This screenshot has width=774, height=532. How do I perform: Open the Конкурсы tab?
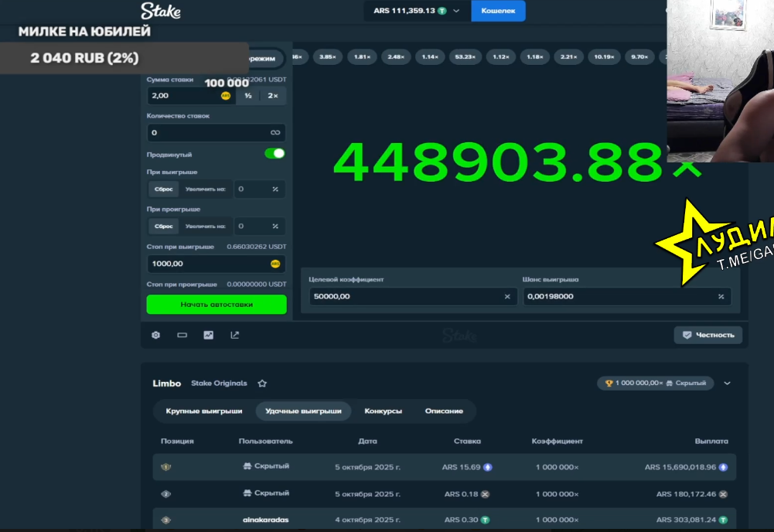[x=383, y=411]
